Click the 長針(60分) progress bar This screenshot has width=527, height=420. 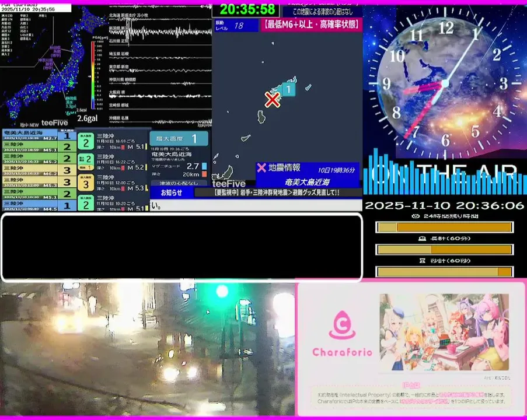tap(444, 249)
